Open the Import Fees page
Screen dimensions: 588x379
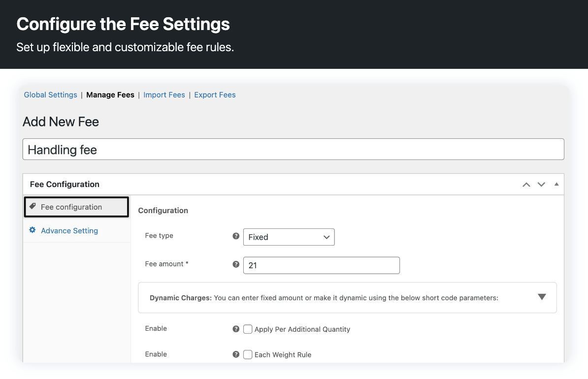coord(164,95)
